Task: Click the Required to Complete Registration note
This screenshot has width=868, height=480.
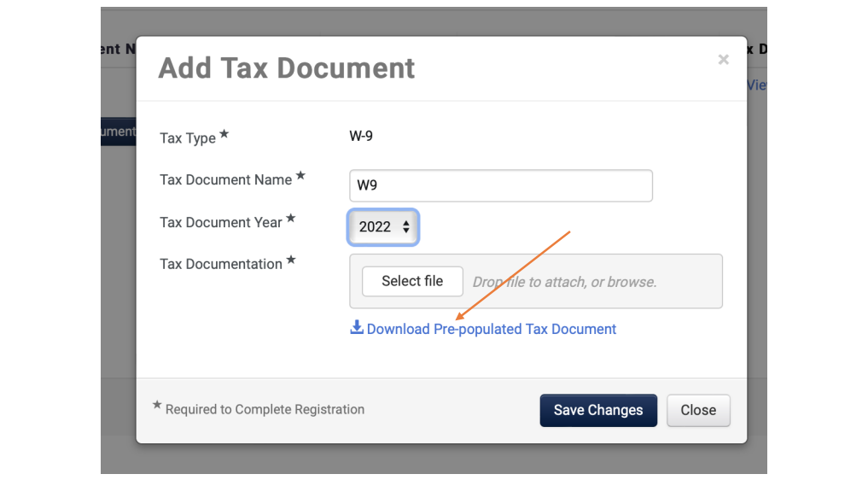Action: point(265,410)
